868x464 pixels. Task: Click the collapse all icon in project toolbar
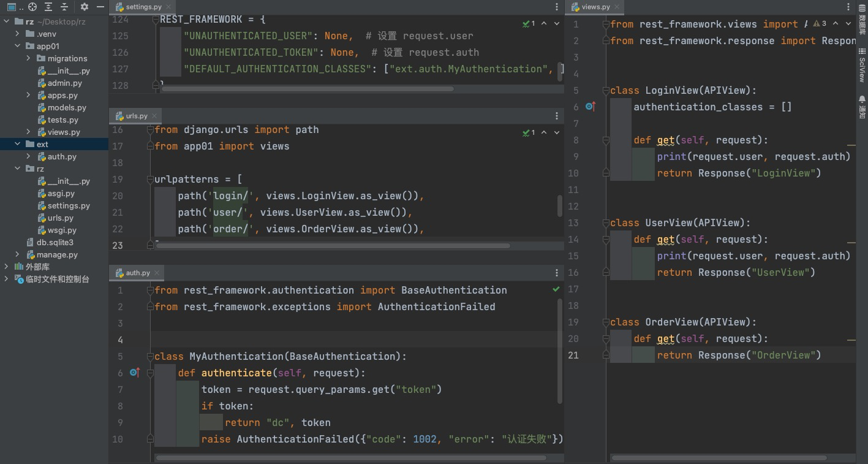(65, 7)
